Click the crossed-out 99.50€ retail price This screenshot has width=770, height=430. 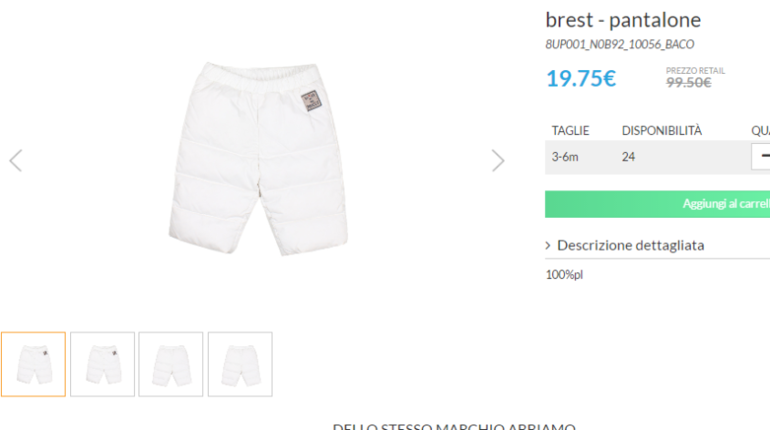689,82
